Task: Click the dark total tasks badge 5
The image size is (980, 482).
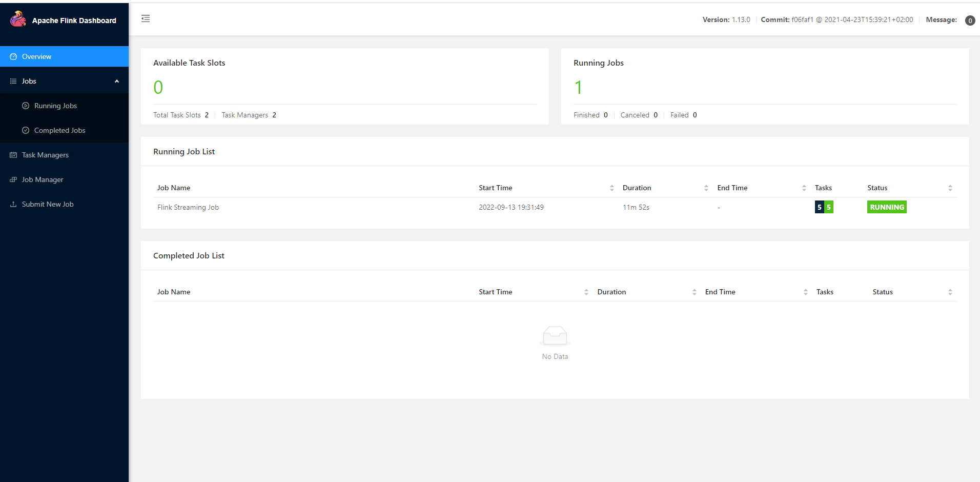Action: coord(819,207)
